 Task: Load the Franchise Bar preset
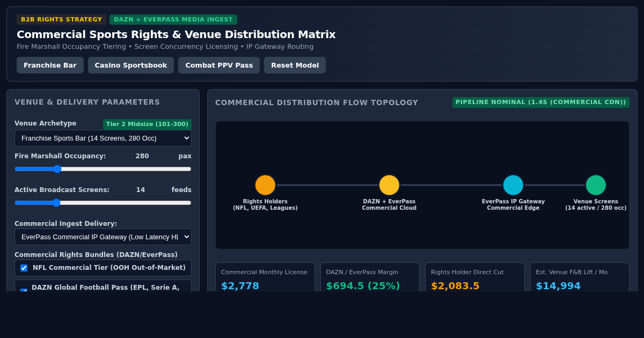click(50, 65)
